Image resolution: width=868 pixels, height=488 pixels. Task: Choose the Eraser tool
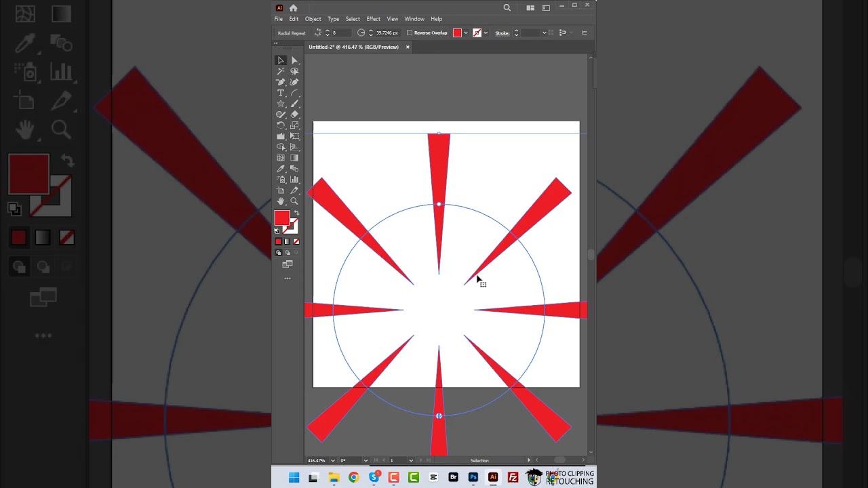click(x=294, y=115)
